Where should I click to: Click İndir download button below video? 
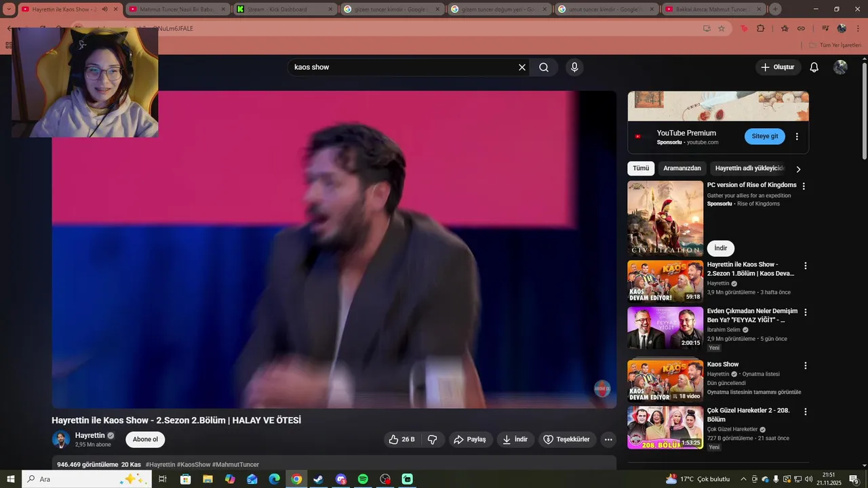[x=515, y=439]
